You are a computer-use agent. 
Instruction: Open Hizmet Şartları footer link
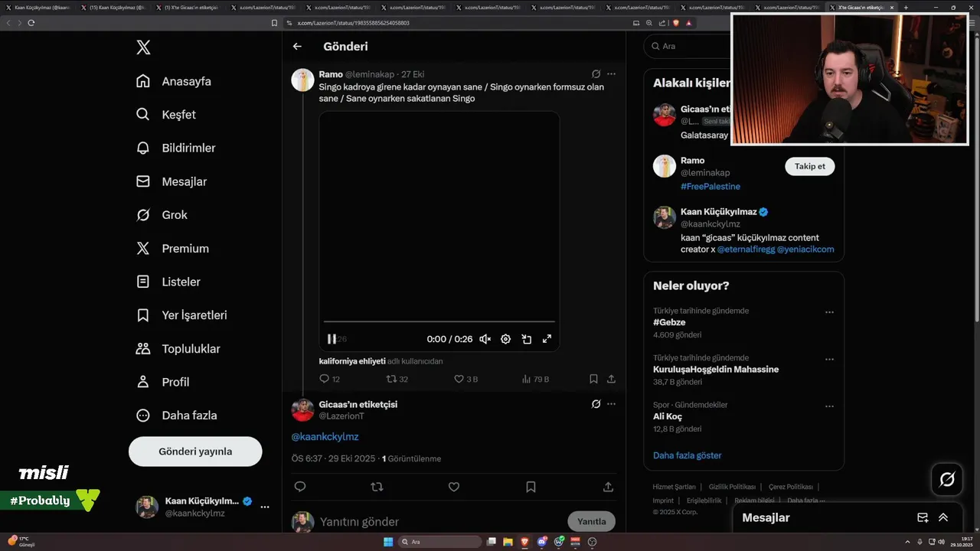click(674, 487)
